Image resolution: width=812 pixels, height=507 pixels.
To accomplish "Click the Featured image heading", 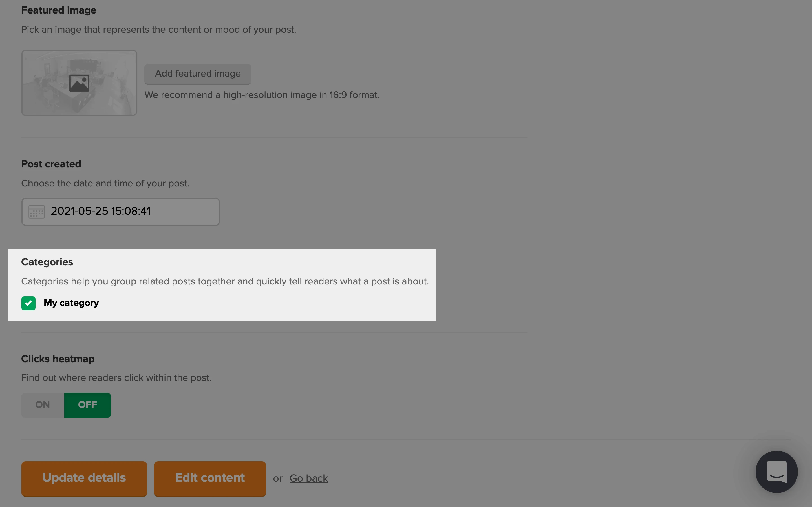I will pyautogui.click(x=59, y=10).
